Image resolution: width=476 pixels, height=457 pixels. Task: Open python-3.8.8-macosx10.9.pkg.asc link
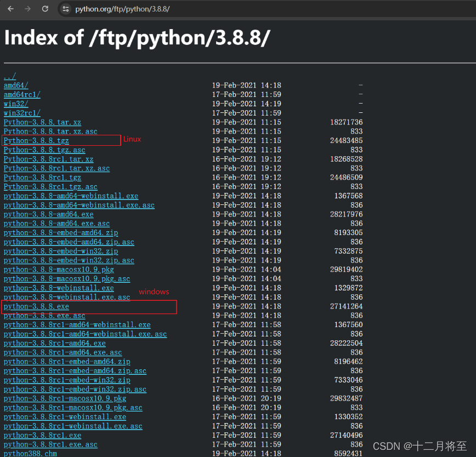click(67, 279)
